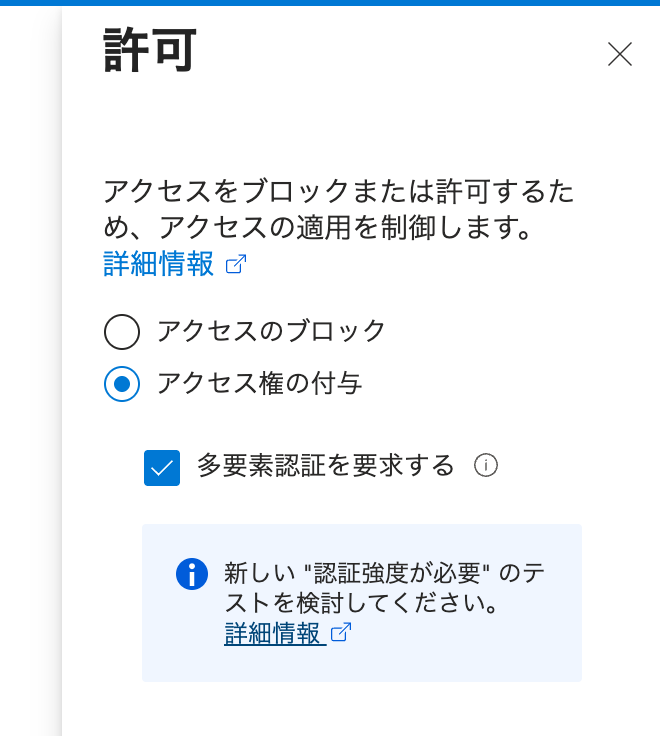Click the external-link icon in the info banner
The image size is (660, 736).
(x=341, y=633)
